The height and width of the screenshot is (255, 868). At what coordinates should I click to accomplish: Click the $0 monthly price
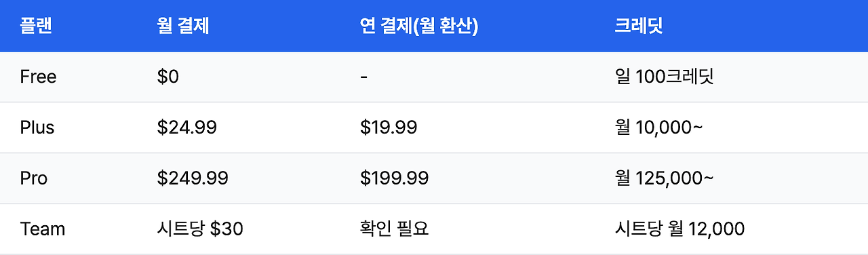[x=167, y=77]
